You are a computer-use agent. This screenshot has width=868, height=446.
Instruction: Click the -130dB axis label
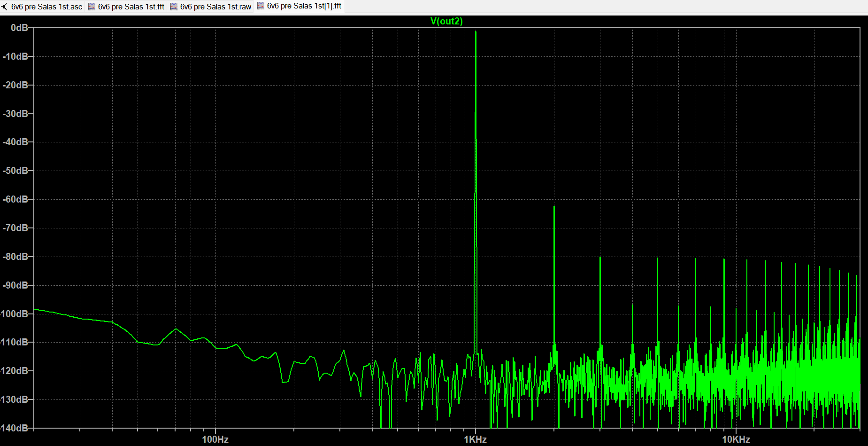pos(15,399)
